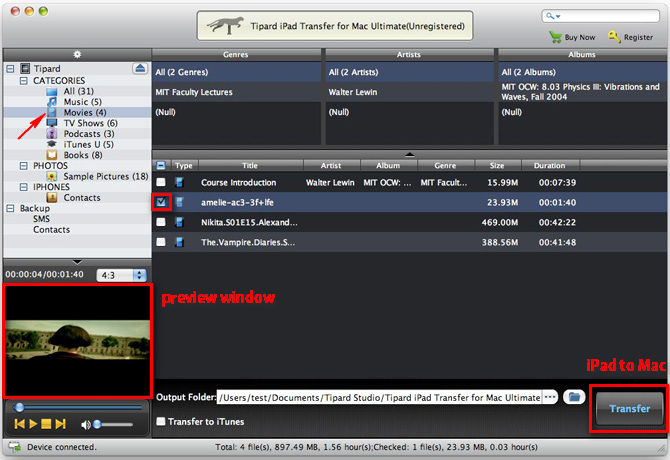670x460 pixels.
Task: Collapse the IPHONES tree node
Action: [x=24, y=187]
